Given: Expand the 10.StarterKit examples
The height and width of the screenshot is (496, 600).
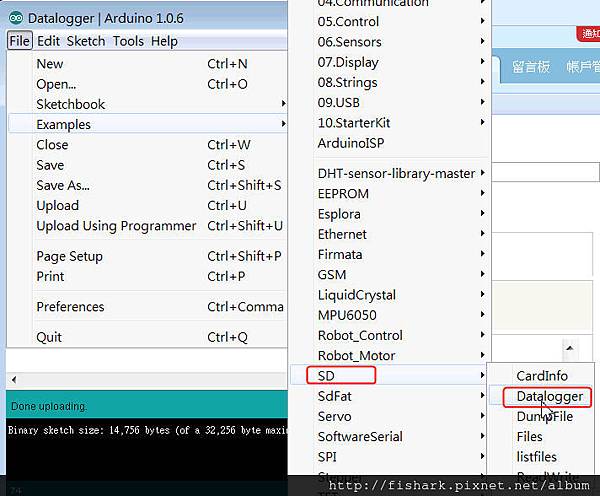Looking at the screenshot, I should 390,123.
